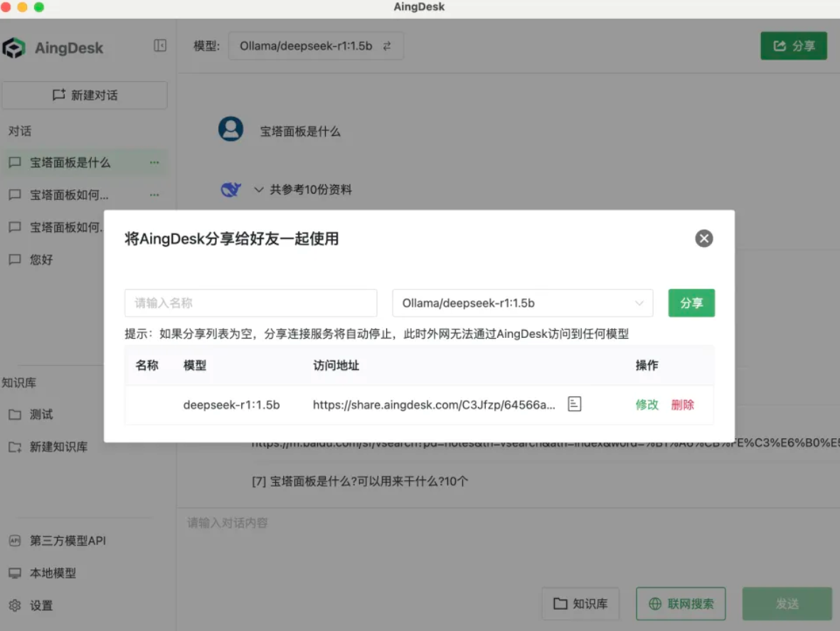Open the Ollama/deepseek-r1:1.5b model dropdown in dialog

(522, 303)
